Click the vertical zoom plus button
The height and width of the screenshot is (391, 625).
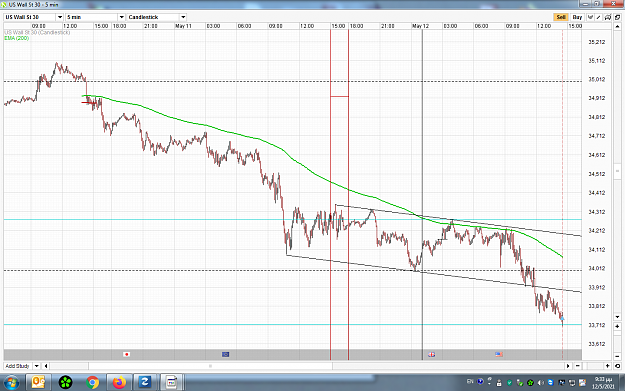click(617, 326)
